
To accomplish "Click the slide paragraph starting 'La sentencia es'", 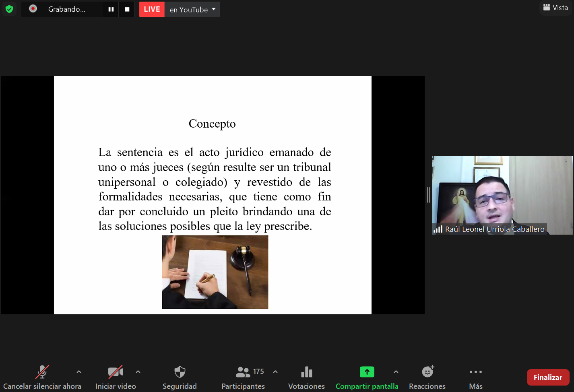I will tap(215, 189).
